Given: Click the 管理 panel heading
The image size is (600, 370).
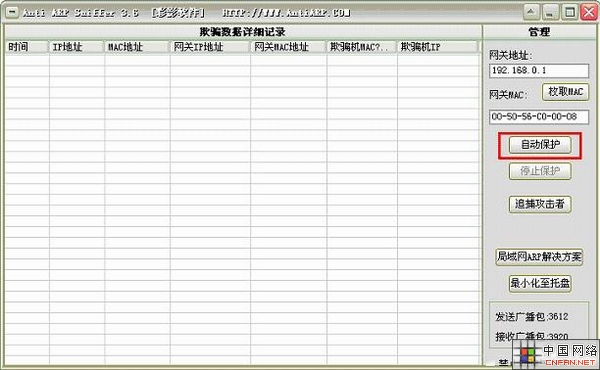Looking at the screenshot, I should click(539, 32).
